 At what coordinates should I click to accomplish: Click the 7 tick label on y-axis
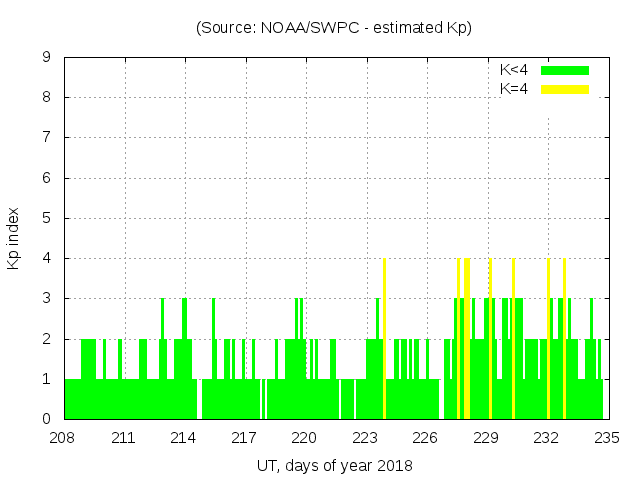[46, 138]
